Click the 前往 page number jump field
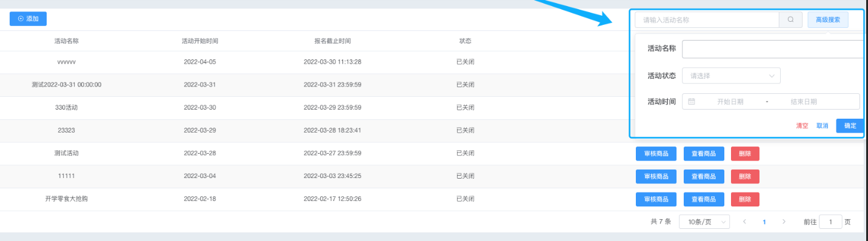 (830, 222)
